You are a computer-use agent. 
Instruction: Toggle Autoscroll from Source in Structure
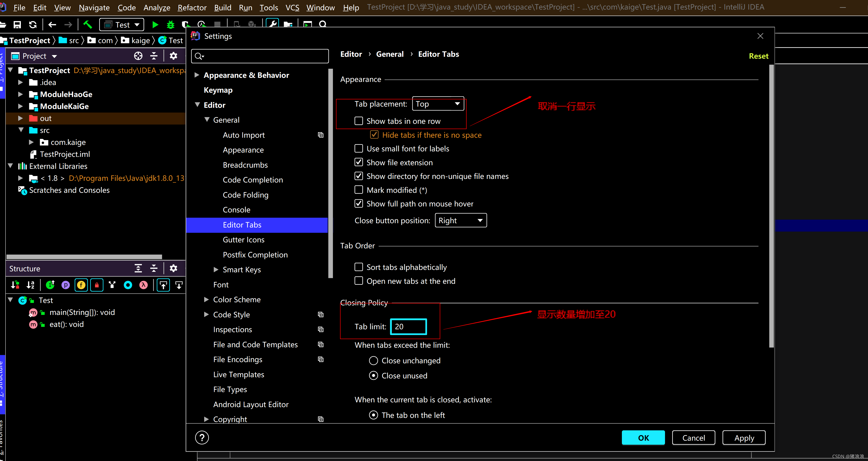(x=179, y=285)
